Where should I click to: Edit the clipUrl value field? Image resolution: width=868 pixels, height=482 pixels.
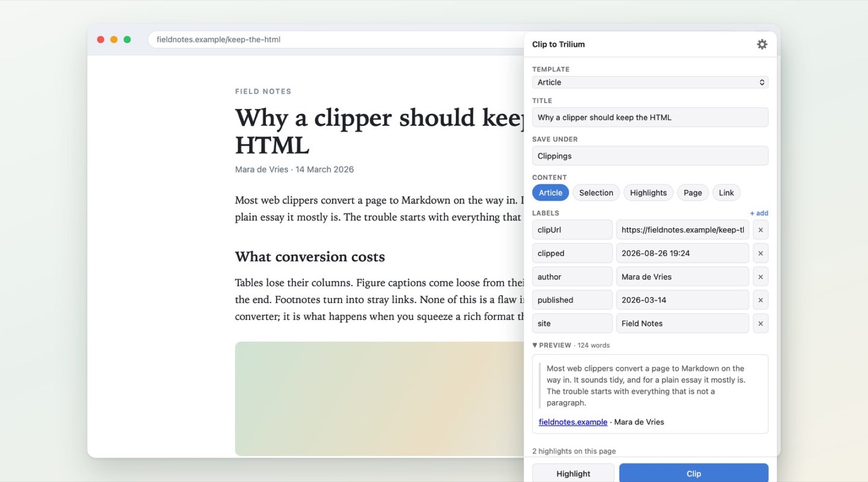682,230
